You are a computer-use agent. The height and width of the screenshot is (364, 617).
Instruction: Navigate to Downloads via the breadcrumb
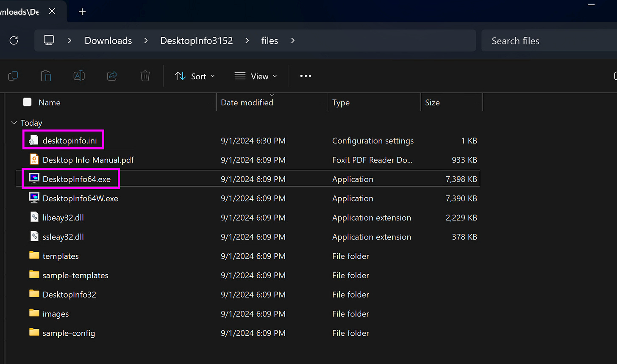108,40
